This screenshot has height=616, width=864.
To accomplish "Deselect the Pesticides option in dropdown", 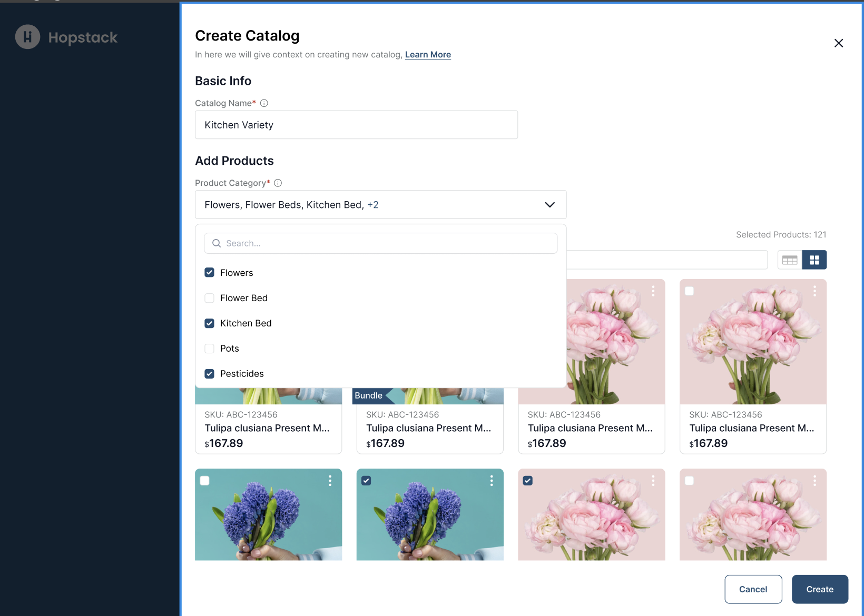I will (210, 374).
